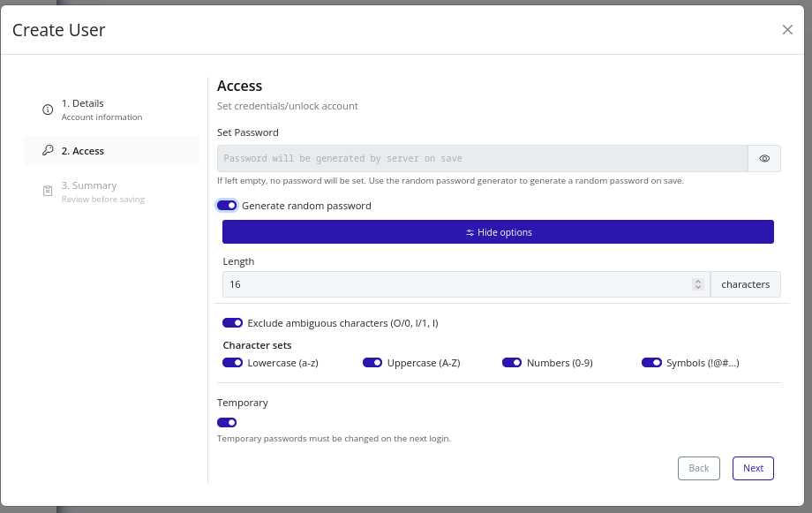Viewport: 812px width, 513px height.
Task: Click the shuffle icon inside Hide options
Action: 469,232
